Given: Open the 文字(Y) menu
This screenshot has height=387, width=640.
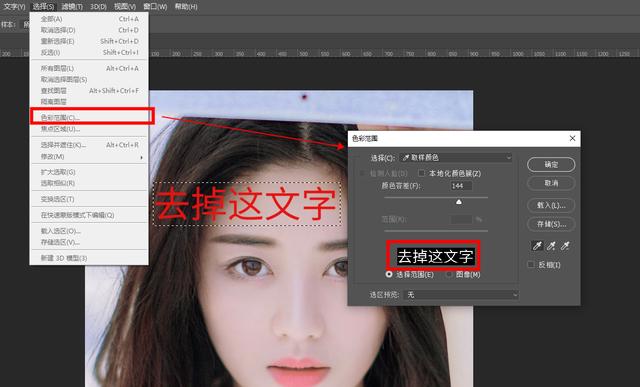Looking at the screenshot, I should (x=14, y=7).
